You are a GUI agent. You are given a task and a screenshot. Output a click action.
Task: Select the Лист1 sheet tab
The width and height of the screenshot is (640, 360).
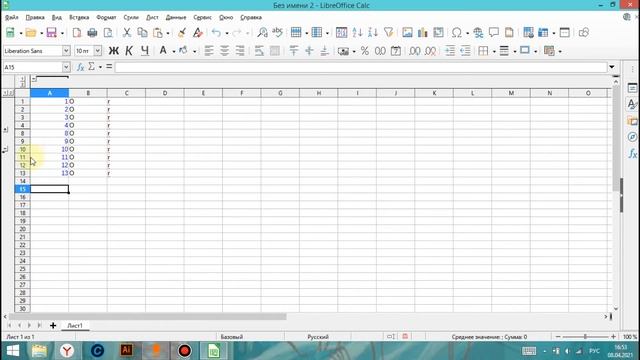tap(75, 326)
